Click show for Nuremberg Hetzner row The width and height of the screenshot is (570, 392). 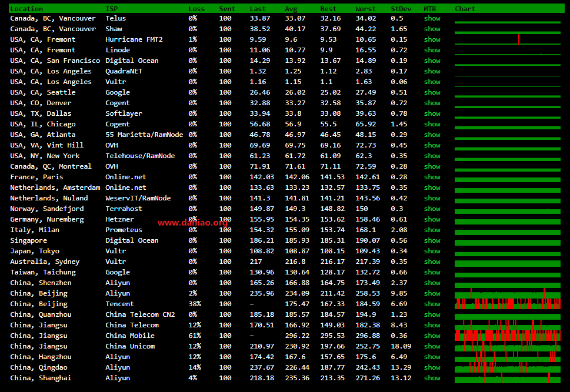[x=432, y=219]
